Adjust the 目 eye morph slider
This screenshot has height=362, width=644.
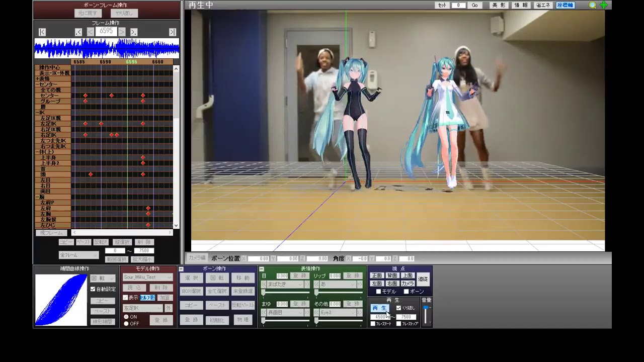click(x=285, y=292)
